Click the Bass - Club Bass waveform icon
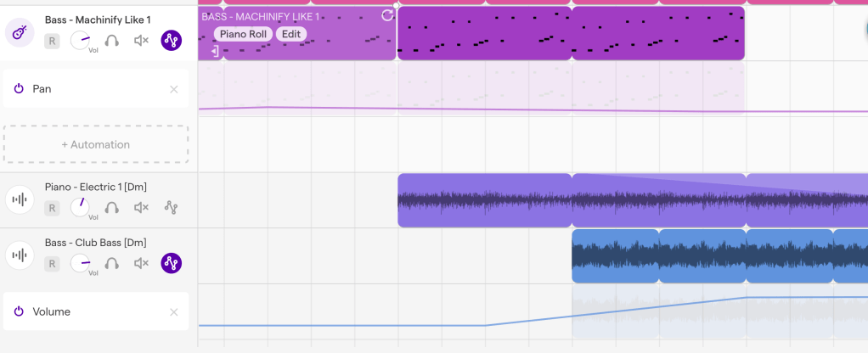Image resolution: width=868 pixels, height=353 pixels. 20,255
